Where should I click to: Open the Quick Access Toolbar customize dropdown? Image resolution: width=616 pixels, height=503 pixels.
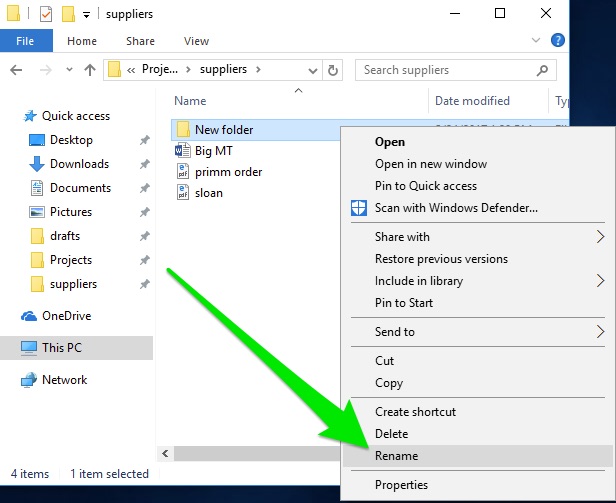tap(87, 15)
